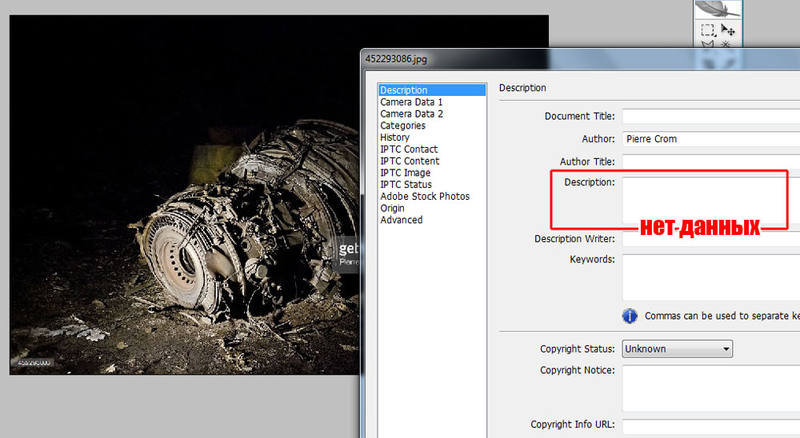Viewport: 800px width, 438px height.
Task: Select Description in the category list
Action: [x=432, y=90]
